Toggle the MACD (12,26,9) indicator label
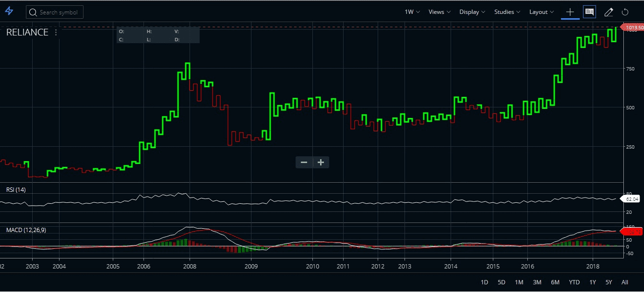 pyautogui.click(x=25, y=230)
